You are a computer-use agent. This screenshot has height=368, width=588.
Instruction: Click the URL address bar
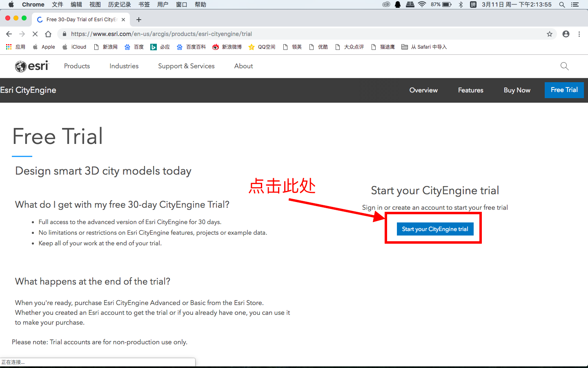(x=306, y=34)
